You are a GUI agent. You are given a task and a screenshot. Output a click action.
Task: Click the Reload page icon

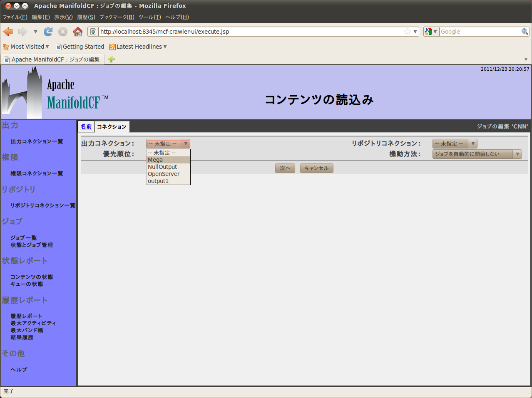pos(48,32)
